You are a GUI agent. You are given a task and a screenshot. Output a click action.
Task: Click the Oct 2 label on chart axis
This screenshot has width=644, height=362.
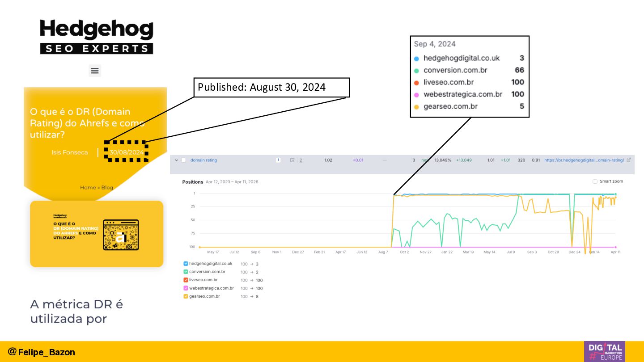[404, 252]
